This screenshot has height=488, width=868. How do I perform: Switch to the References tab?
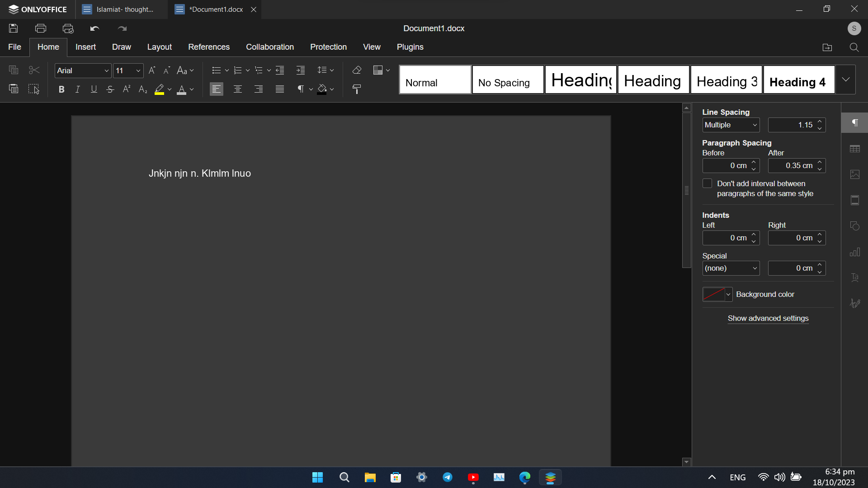click(x=209, y=47)
